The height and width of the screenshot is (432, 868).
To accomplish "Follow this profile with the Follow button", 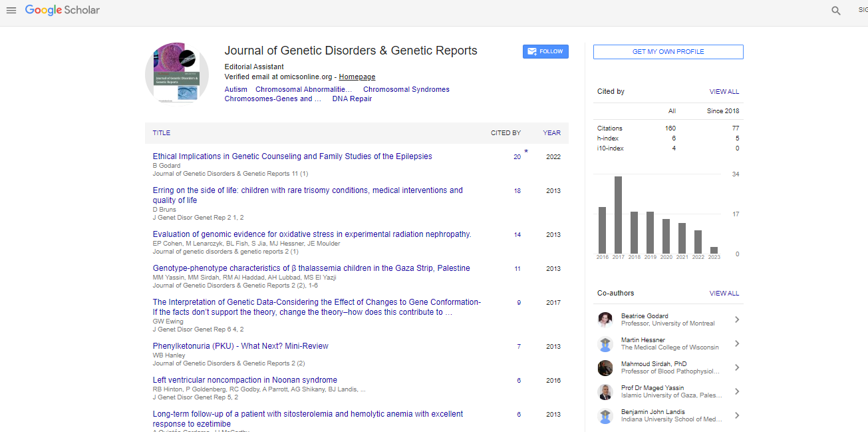I will coord(545,51).
